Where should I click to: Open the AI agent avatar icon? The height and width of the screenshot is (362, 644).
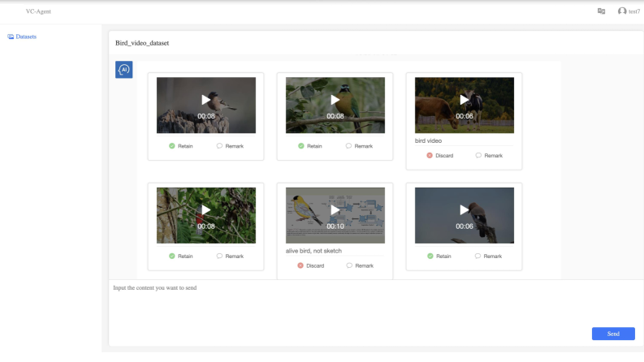point(123,69)
